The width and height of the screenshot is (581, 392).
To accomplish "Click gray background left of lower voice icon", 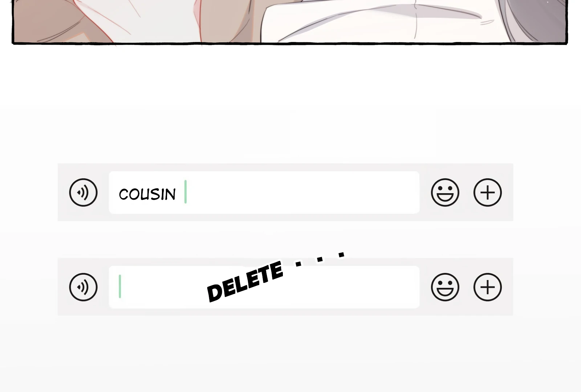I will tap(63, 287).
